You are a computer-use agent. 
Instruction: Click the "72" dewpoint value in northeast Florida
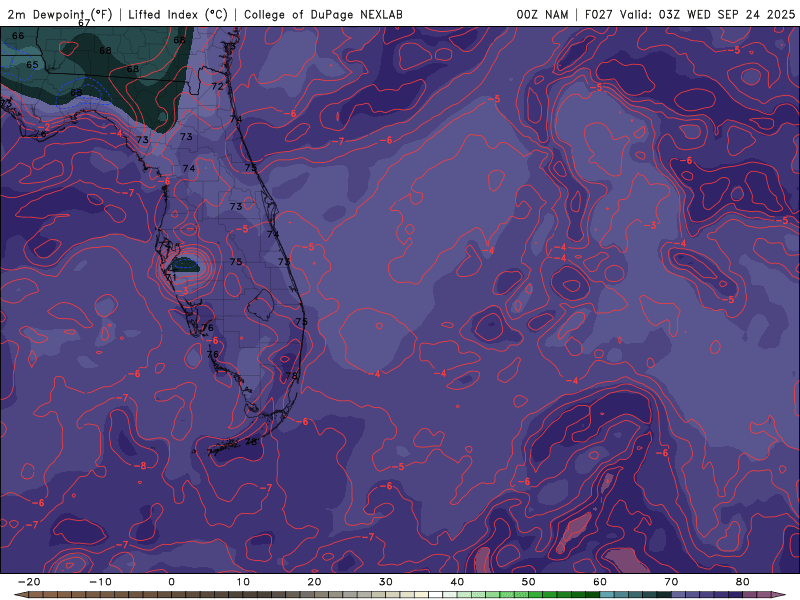tap(217, 87)
